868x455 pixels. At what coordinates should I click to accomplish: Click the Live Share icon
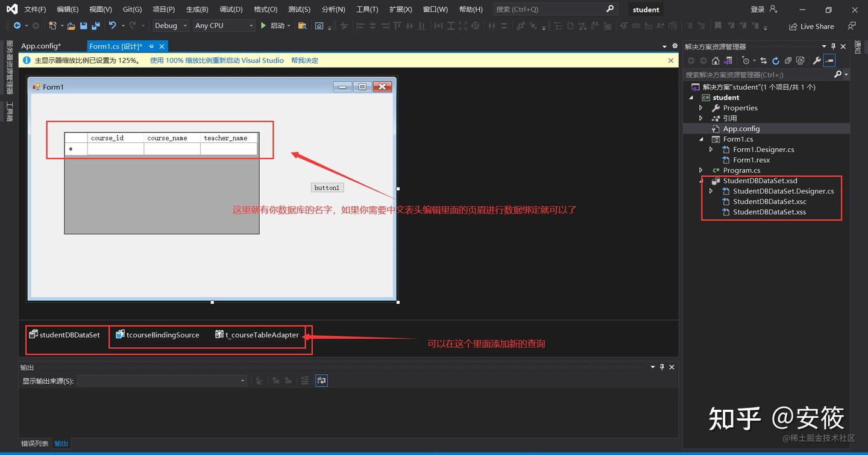coord(793,26)
